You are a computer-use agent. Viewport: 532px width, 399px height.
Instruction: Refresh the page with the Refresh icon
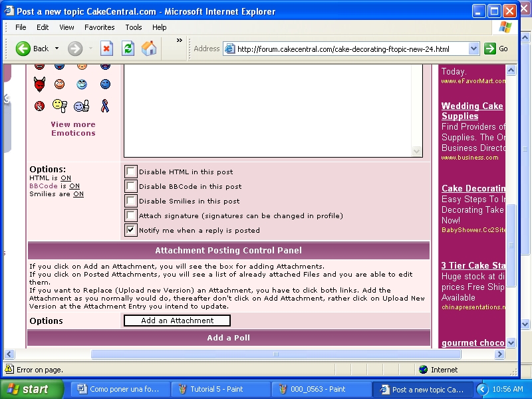coord(128,49)
